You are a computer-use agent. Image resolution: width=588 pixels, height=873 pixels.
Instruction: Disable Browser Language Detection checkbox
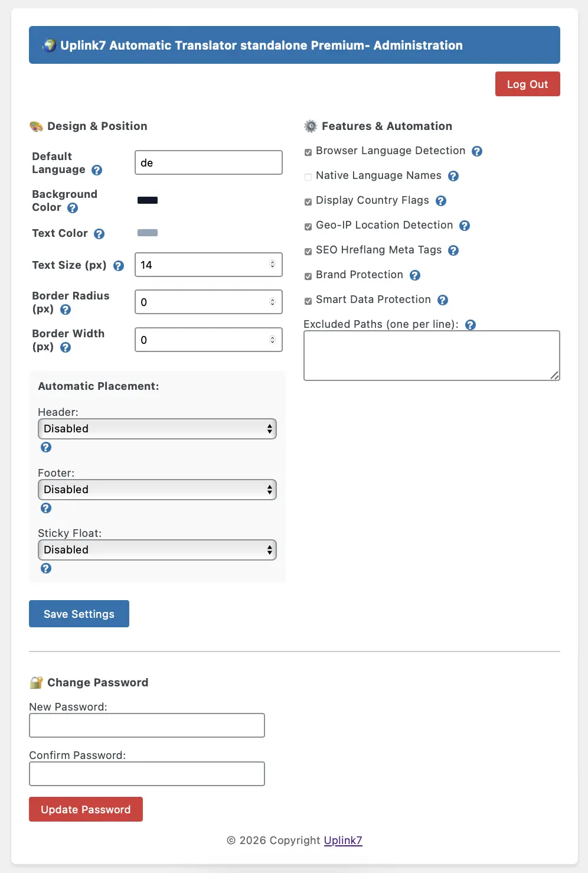coord(308,152)
